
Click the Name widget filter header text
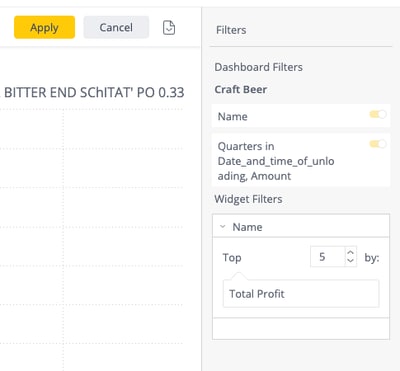tap(247, 227)
